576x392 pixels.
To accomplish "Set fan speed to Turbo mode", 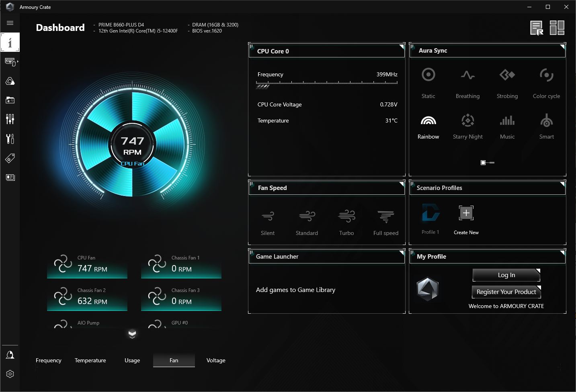I will click(x=346, y=222).
